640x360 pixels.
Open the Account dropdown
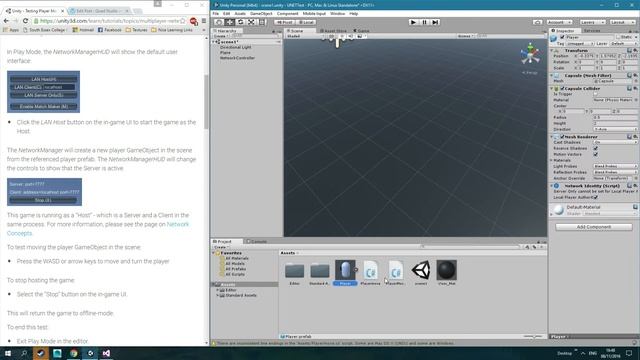click(x=559, y=22)
